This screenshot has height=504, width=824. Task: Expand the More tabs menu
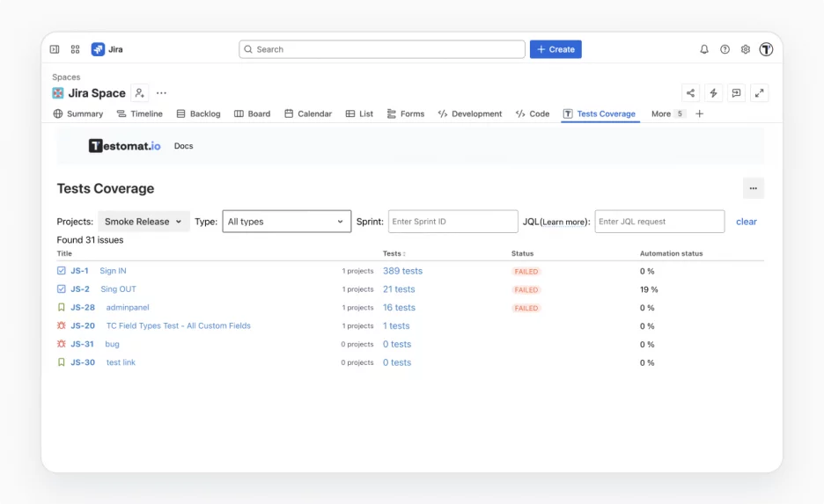[667, 114]
